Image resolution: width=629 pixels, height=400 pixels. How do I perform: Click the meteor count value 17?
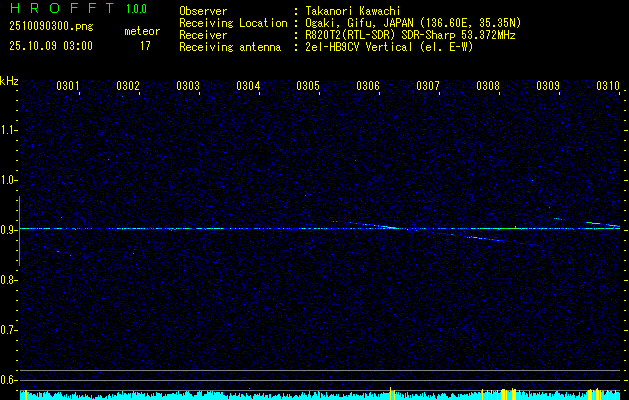(145, 45)
